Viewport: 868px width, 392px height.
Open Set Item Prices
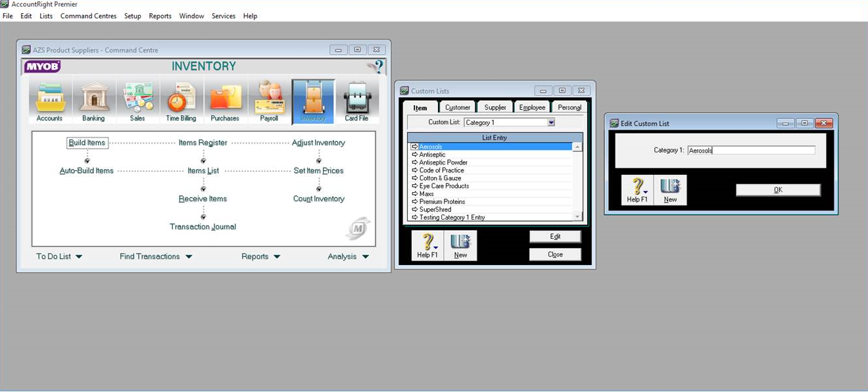coord(318,171)
